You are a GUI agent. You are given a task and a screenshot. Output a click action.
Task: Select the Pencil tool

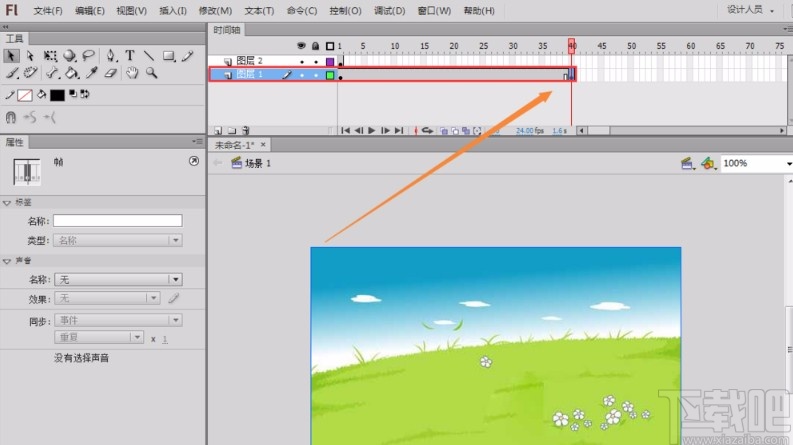coord(188,56)
